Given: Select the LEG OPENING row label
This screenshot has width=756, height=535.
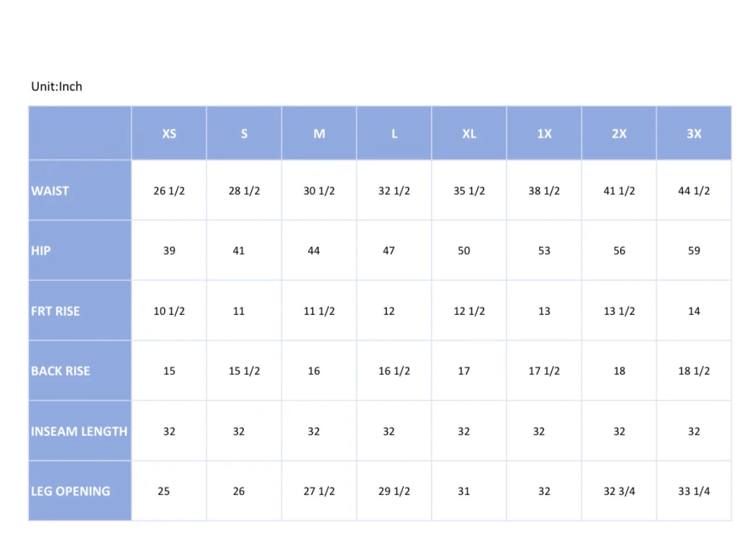Looking at the screenshot, I should pos(71,491).
